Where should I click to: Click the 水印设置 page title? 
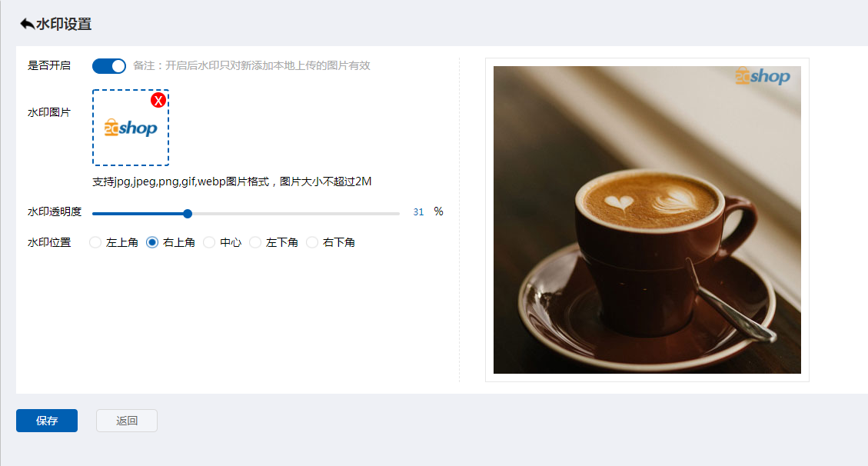(x=64, y=24)
